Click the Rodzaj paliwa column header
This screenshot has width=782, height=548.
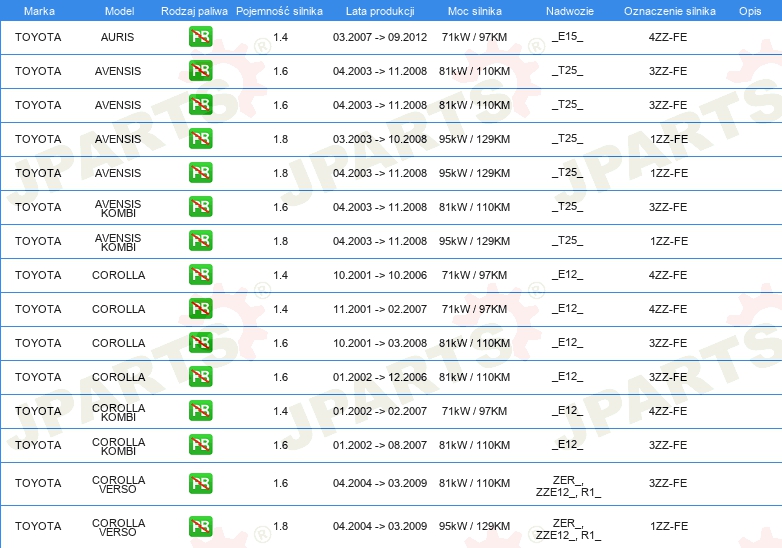(x=194, y=11)
